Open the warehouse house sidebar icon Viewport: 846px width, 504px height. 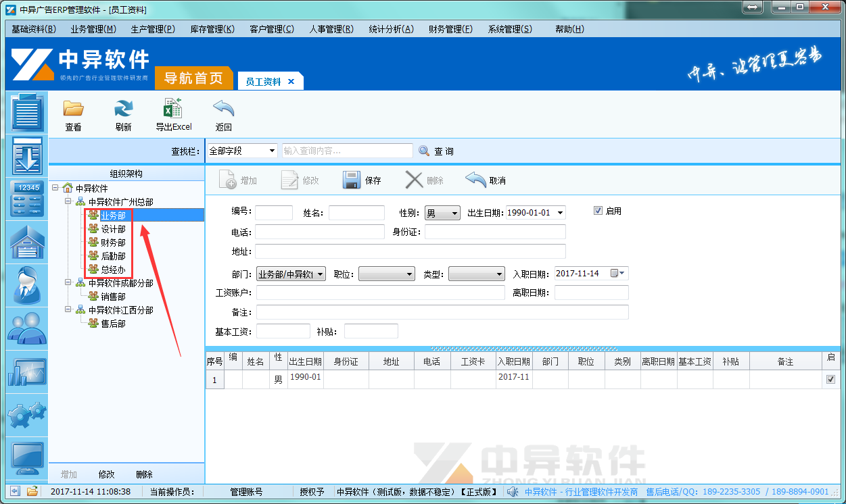(x=28, y=242)
